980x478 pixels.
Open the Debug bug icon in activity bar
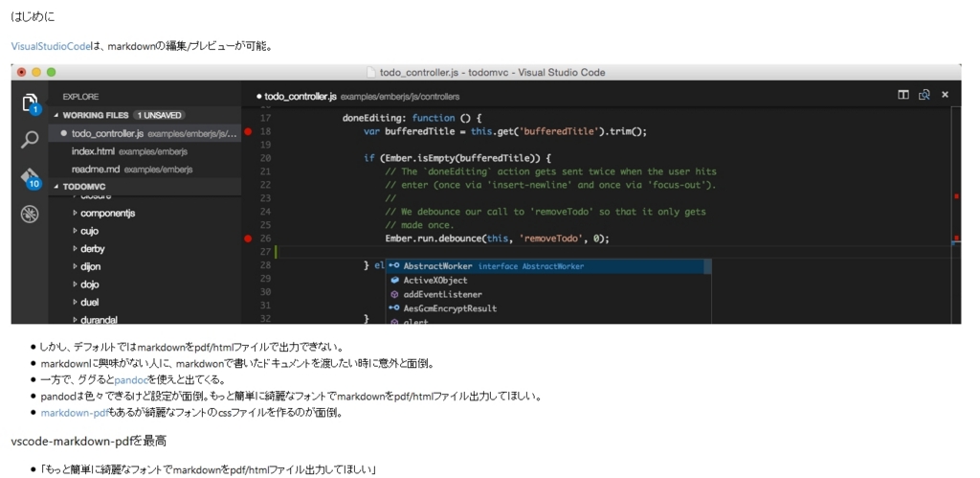click(30, 214)
